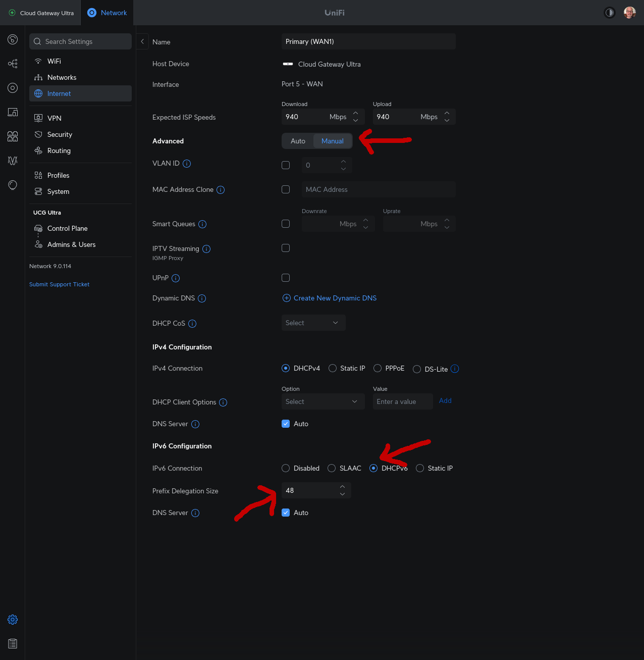Open the topology icon in left rail

[x=13, y=64]
